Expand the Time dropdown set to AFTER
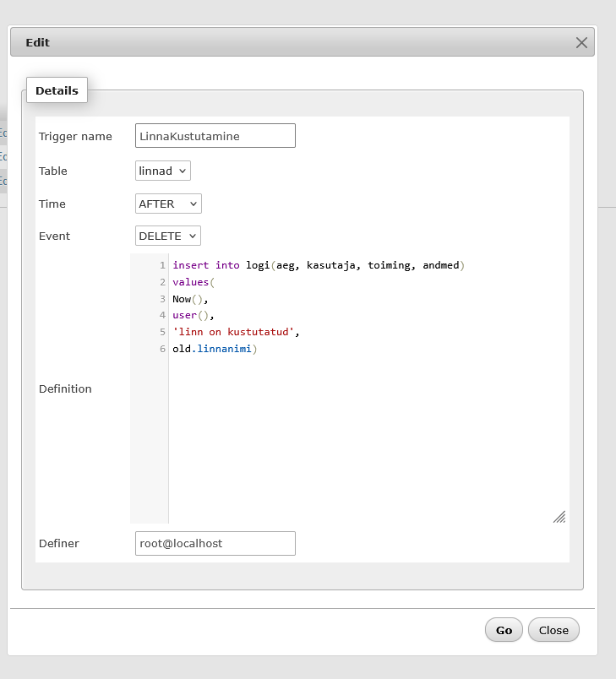The image size is (616, 679). click(168, 204)
